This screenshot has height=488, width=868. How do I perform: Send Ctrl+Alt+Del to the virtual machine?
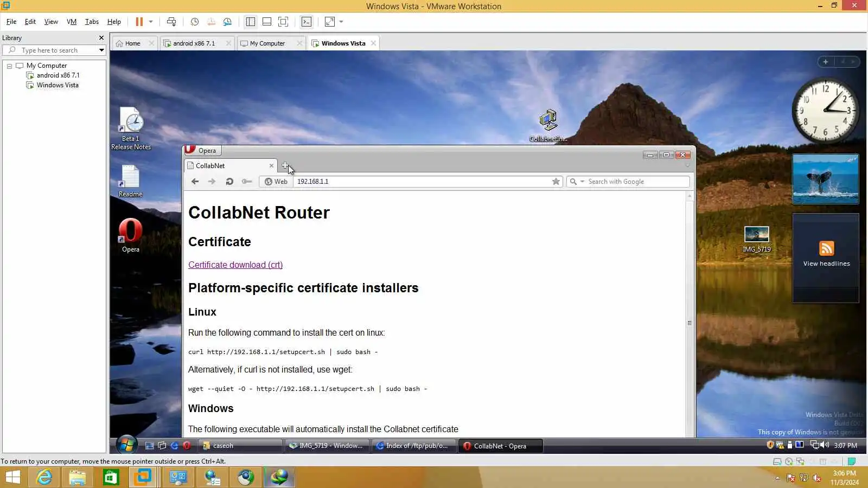171,22
